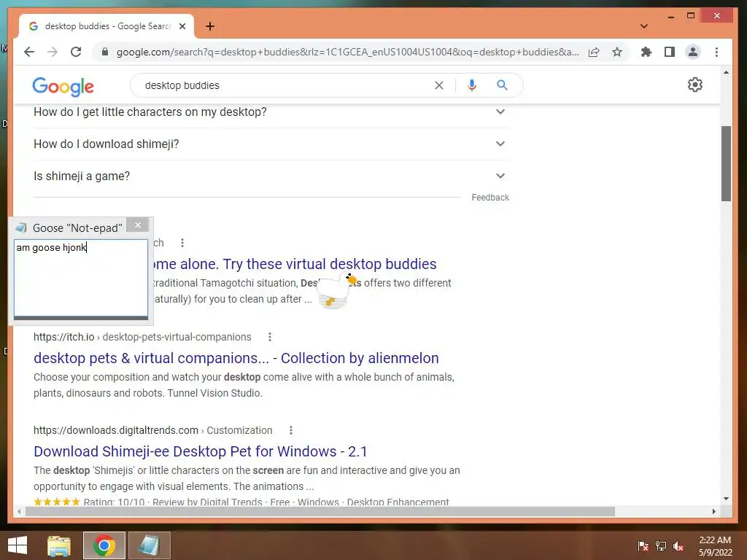Viewport: 747px width, 560px height.
Task: Click the Goose Not-epad title bar icon
Action: (21, 227)
